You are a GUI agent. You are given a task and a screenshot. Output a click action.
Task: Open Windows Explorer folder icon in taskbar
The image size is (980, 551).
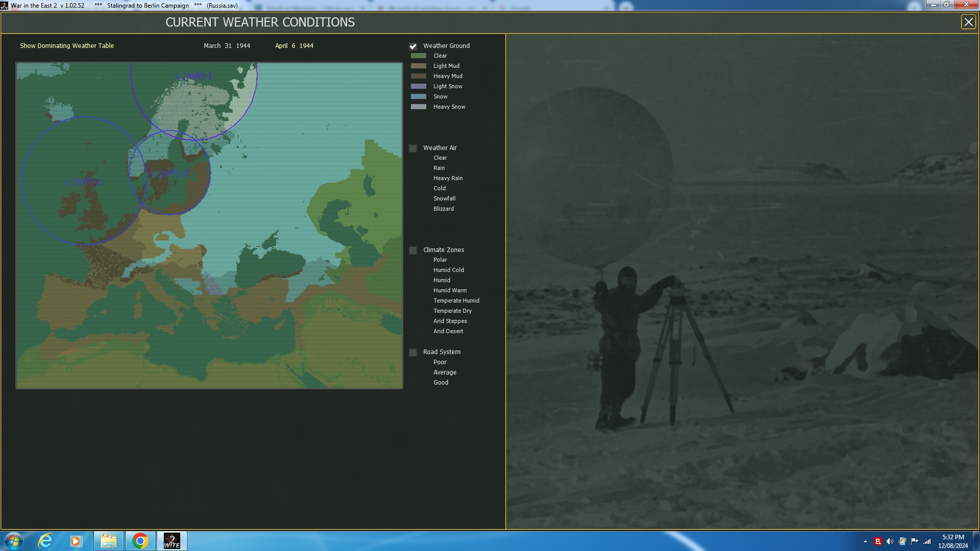point(108,541)
